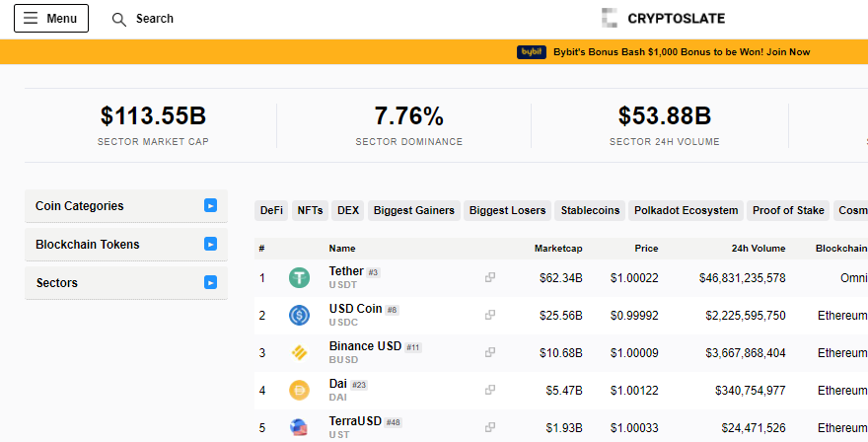
Task: Select the NFTs category tab
Action: (310, 210)
